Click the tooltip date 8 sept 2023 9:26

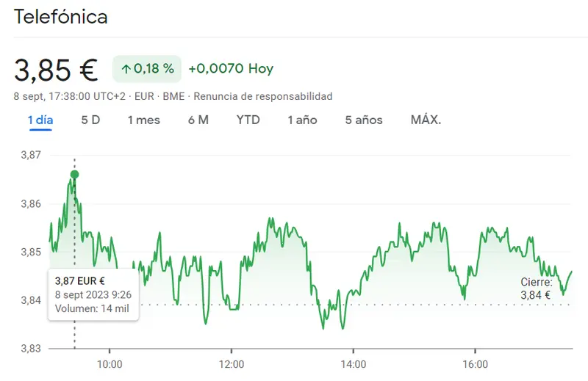[x=93, y=295]
